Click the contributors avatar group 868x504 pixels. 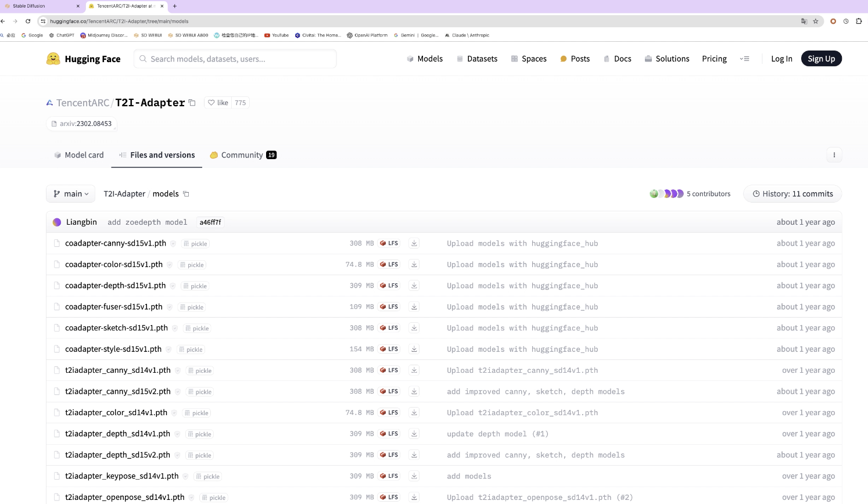click(x=666, y=194)
